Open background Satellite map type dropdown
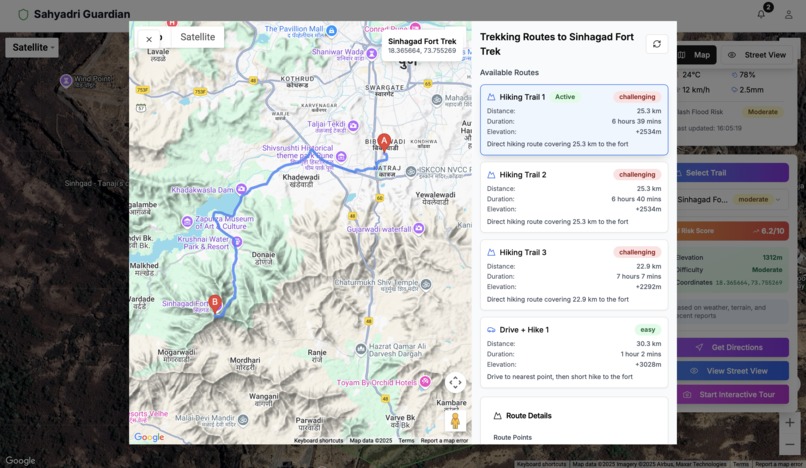 click(x=32, y=47)
